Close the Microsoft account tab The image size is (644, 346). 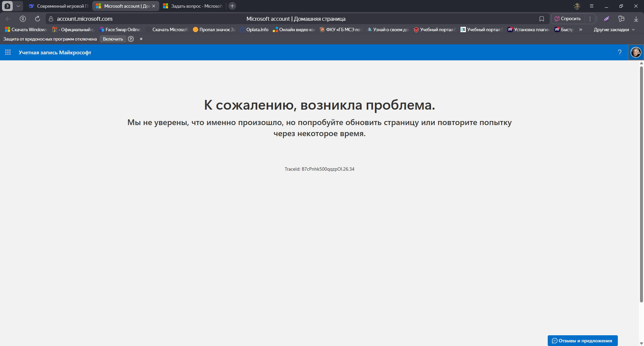pyautogui.click(x=154, y=6)
